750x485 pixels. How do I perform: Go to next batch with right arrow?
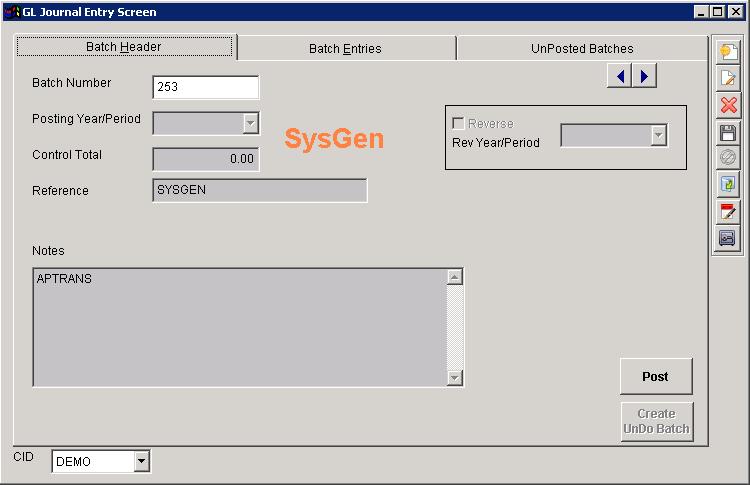tap(645, 76)
